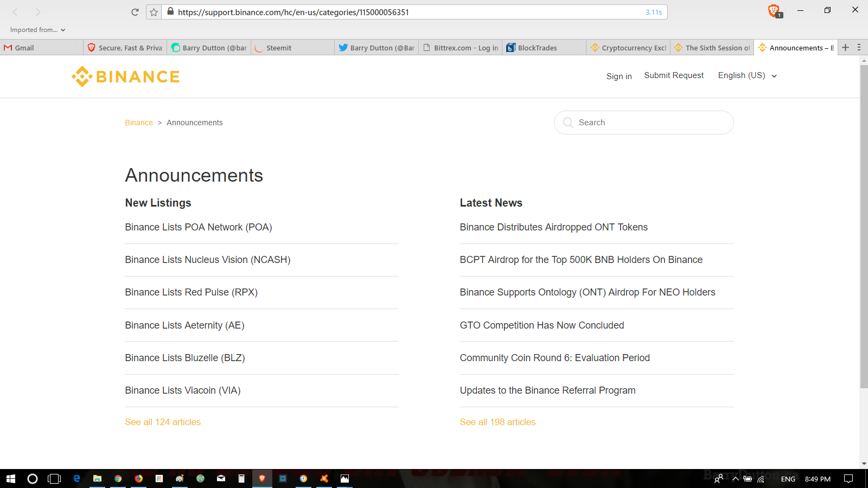Open the Action Center notifications icon
The image size is (868, 488).
(x=848, y=479)
